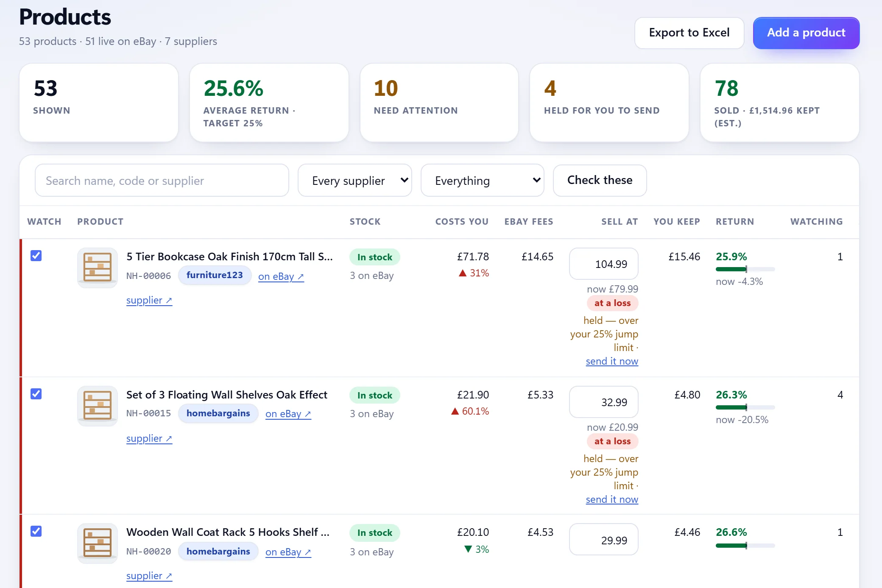Viewport: 882px width, 588px height.
Task: Click the furniture123 supplier tag
Action: pos(215,275)
